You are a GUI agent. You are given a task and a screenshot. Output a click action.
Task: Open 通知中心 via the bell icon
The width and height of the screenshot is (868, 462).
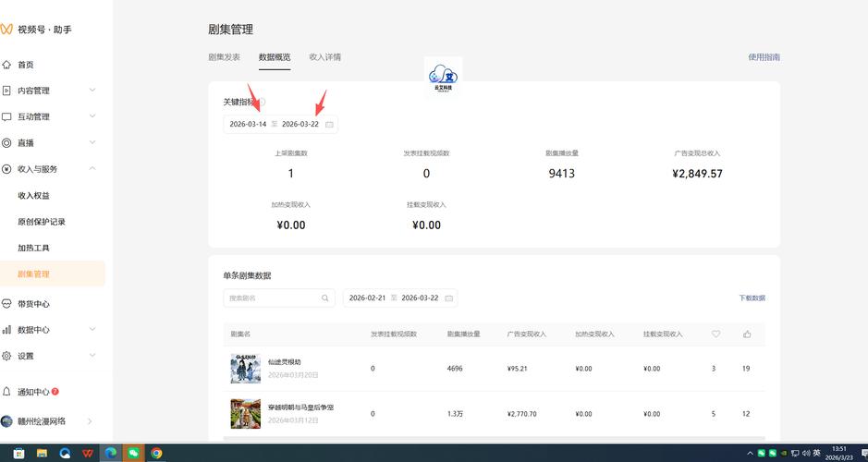tap(6, 392)
